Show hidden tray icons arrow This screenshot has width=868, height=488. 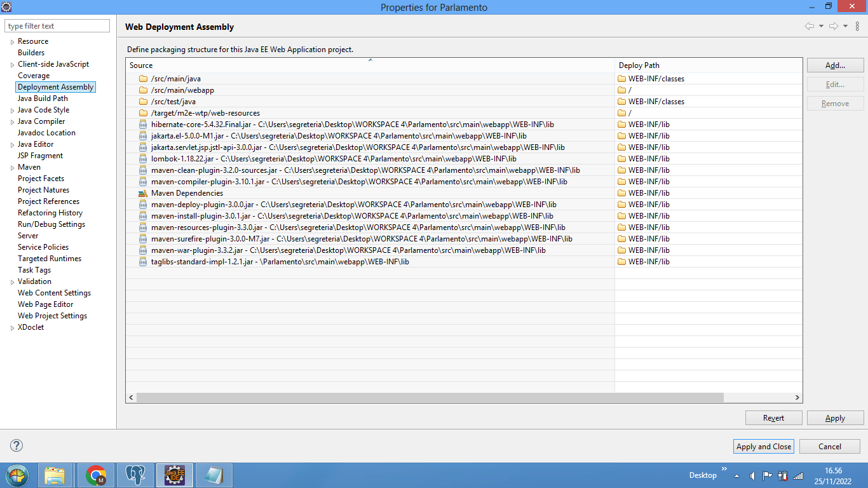pyautogui.click(x=737, y=476)
